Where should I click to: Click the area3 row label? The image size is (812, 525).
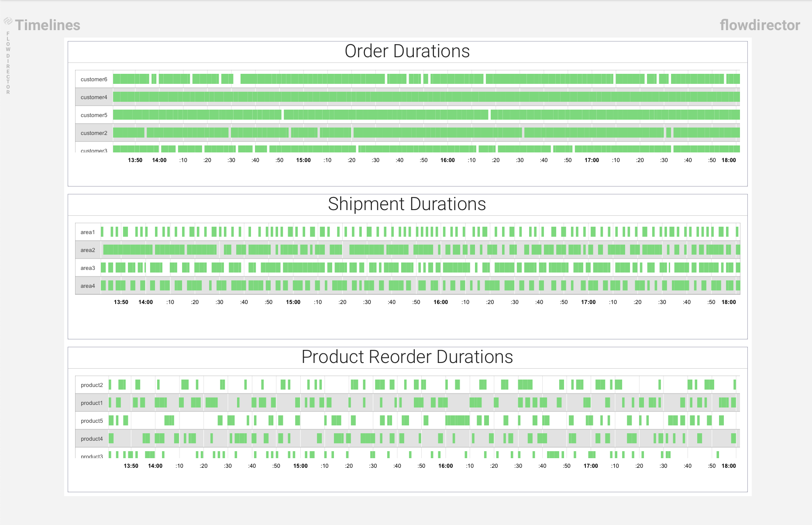88,268
